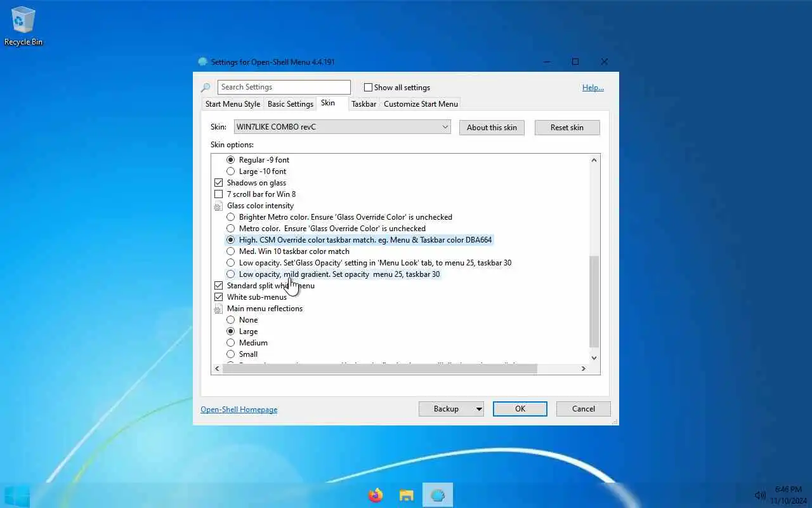Click the scroll right arrow in skin options
The height and width of the screenshot is (508, 812).
[x=584, y=369]
